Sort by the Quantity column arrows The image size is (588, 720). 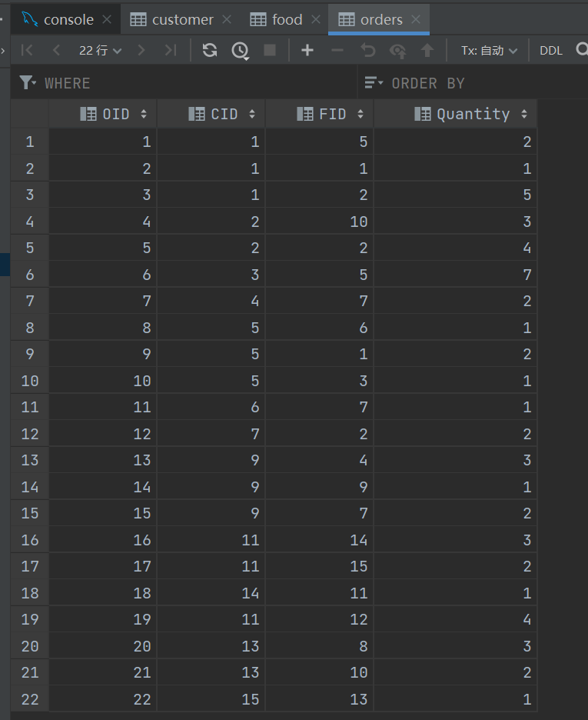[x=524, y=114]
